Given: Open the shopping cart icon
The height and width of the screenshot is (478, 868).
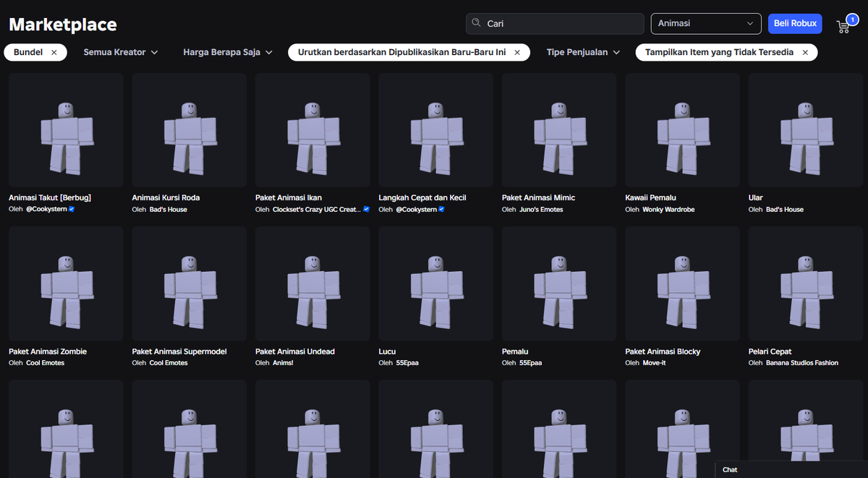Looking at the screenshot, I should click(843, 25).
